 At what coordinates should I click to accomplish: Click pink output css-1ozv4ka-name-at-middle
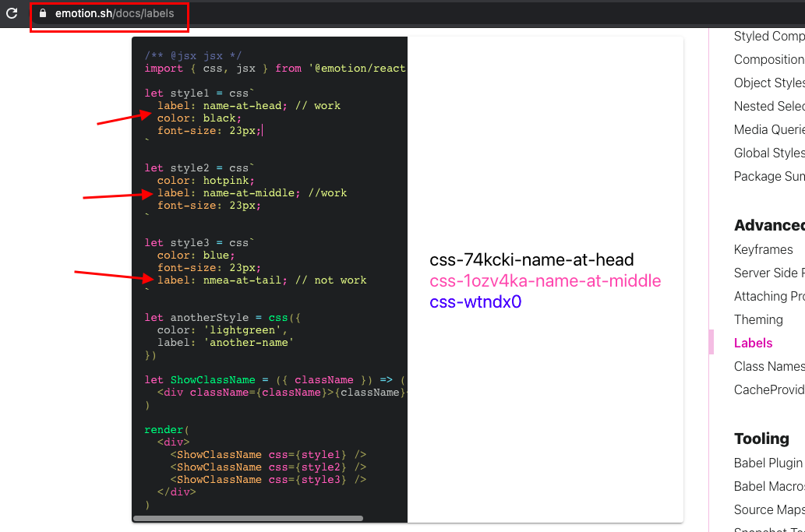point(545,281)
